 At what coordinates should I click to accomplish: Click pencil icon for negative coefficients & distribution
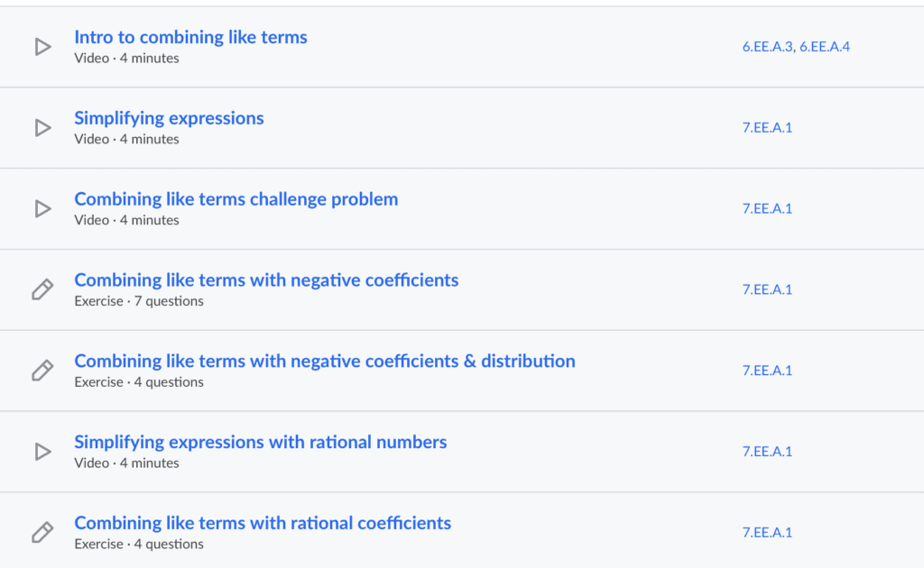pos(42,371)
